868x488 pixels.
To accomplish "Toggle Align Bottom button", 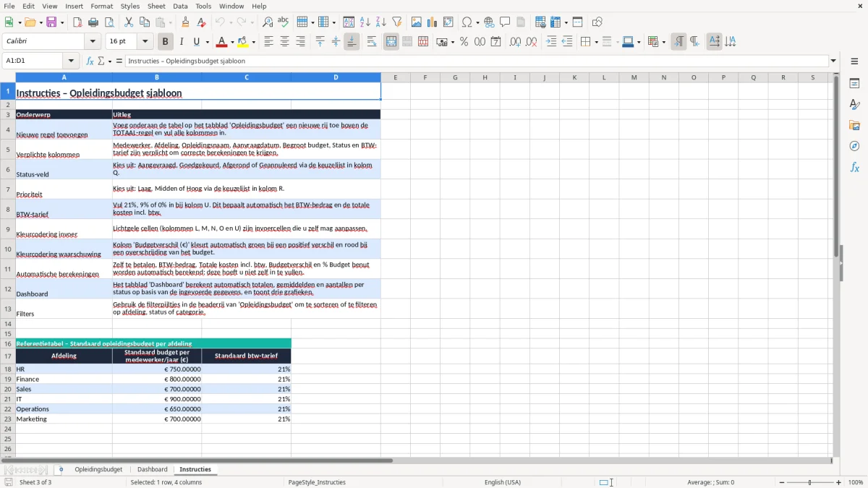I will (352, 42).
